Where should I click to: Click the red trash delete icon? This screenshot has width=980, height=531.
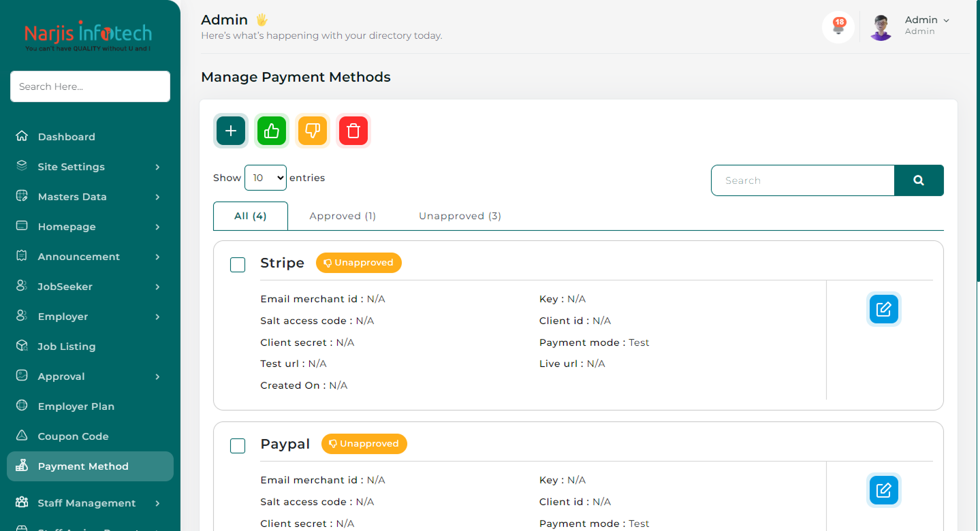pyautogui.click(x=353, y=131)
